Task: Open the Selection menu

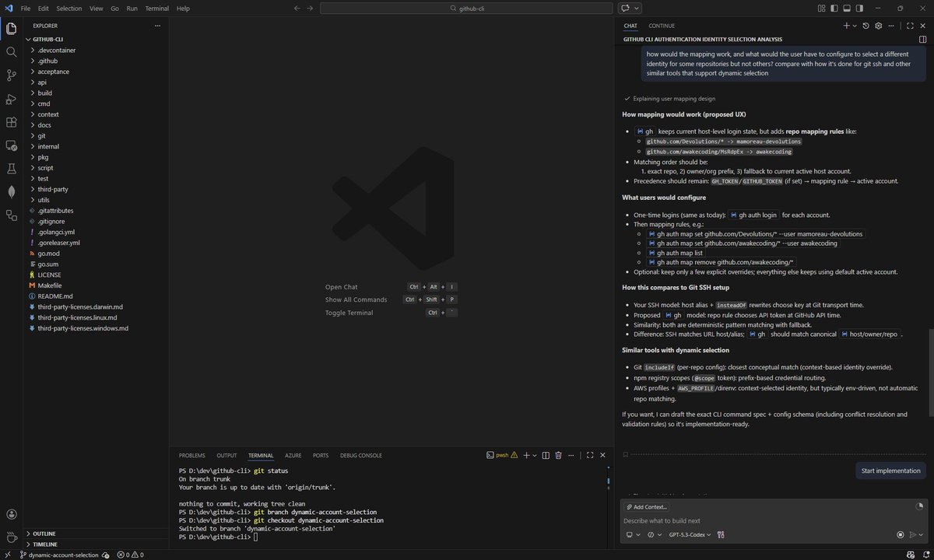Action: coord(68,8)
